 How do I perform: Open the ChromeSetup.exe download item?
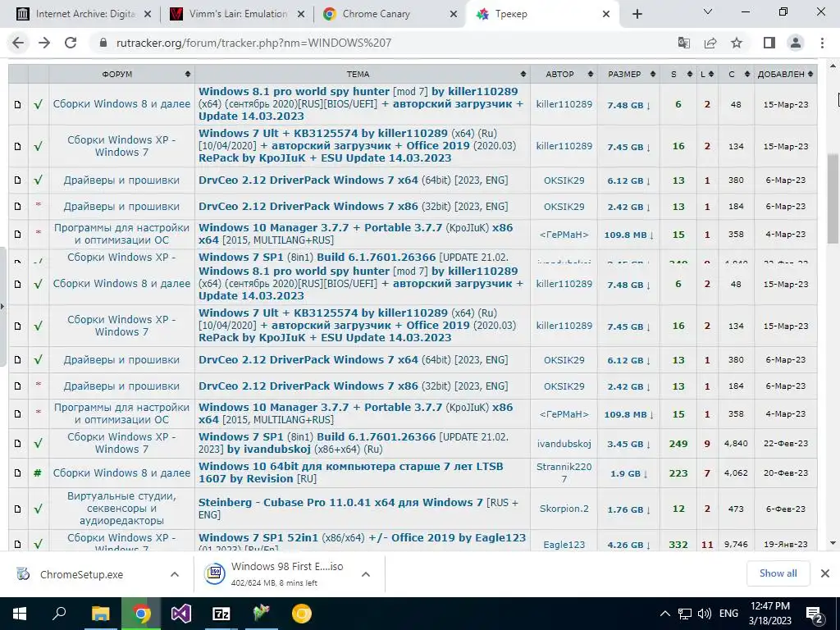click(81, 574)
